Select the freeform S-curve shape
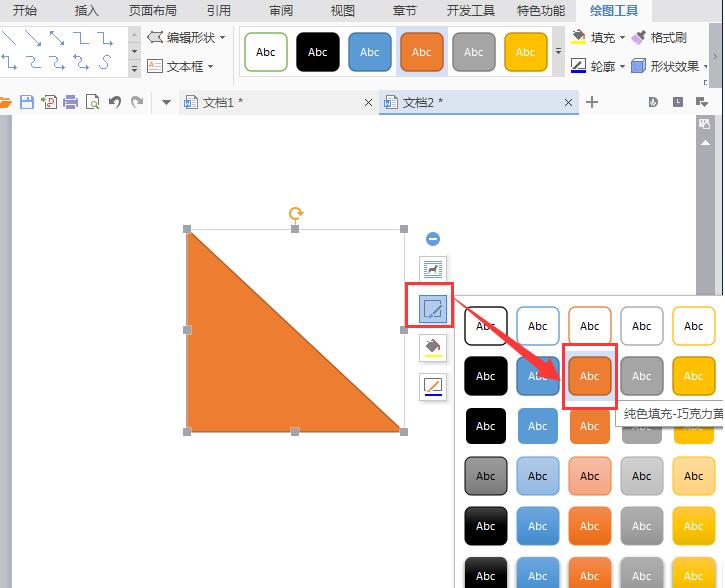The height and width of the screenshot is (588, 725). (x=105, y=62)
